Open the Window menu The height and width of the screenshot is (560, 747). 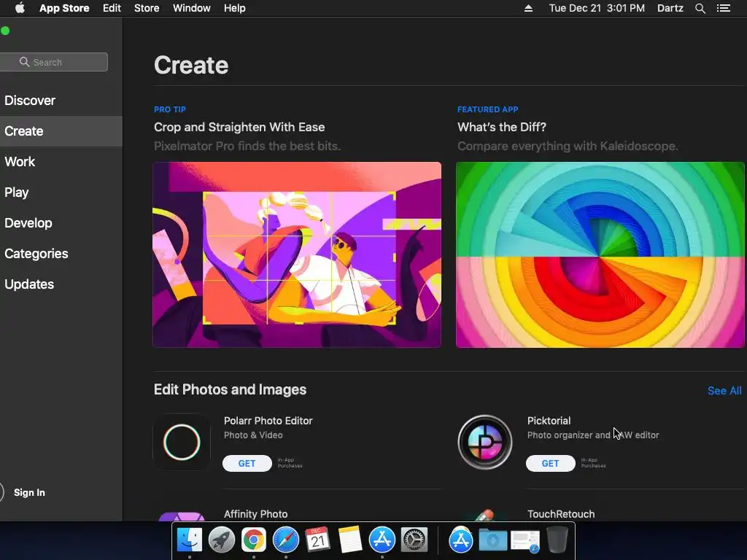tap(192, 8)
